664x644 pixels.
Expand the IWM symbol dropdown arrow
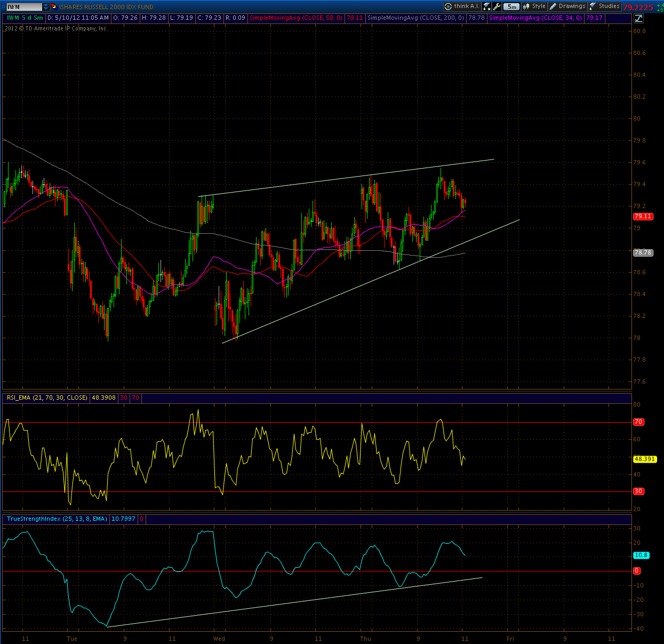pyautogui.click(x=46, y=7)
